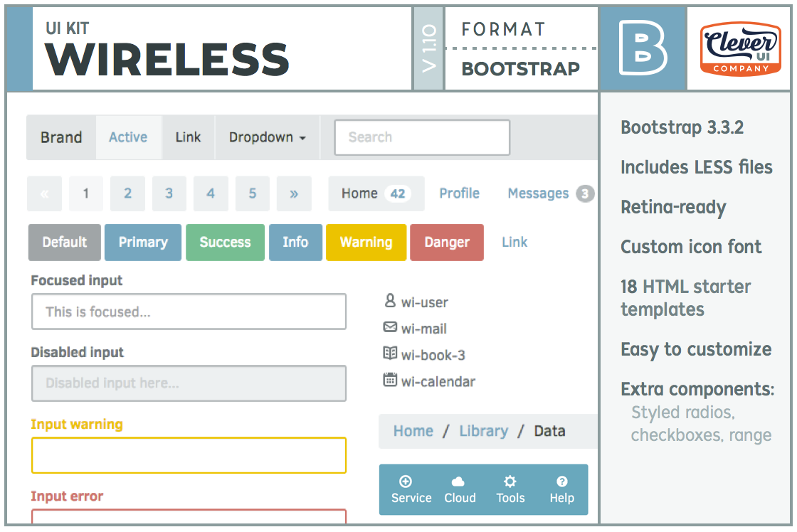
Task: Select page 3 in pagination
Action: tap(169, 193)
